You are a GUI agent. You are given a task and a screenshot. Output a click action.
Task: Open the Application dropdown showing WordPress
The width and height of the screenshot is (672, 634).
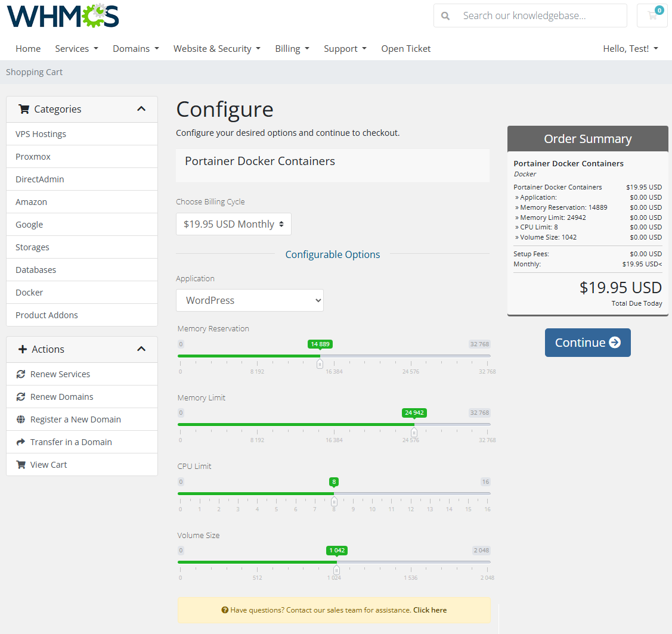coord(250,300)
